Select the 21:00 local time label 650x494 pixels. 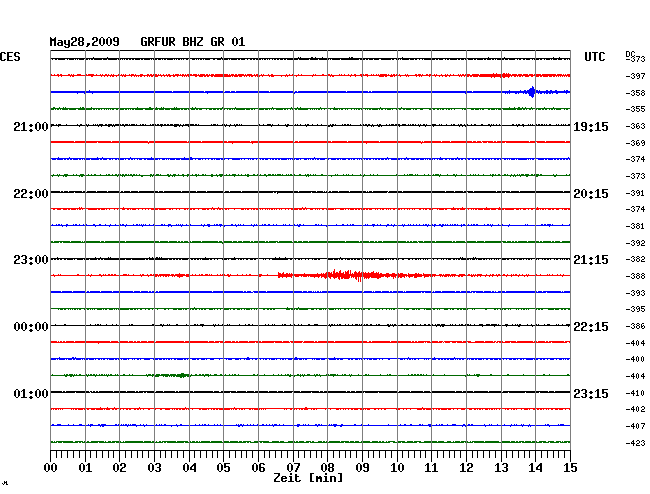pyautogui.click(x=31, y=126)
